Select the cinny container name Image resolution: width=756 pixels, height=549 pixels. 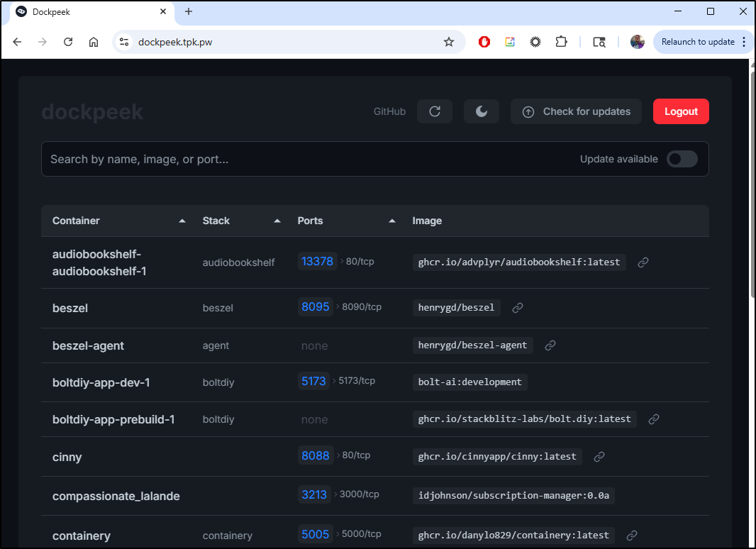coord(67,457)
